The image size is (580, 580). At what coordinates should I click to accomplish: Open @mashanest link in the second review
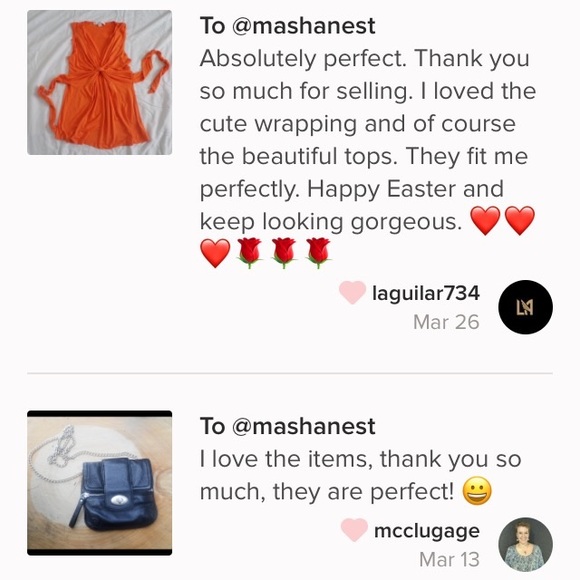(303, 426)
